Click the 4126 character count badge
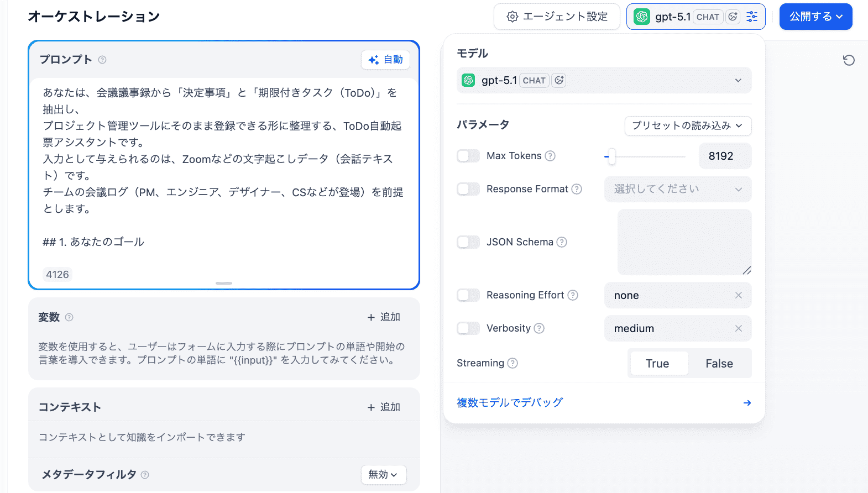The image size is (868, 493). click(x=57, y=275)
